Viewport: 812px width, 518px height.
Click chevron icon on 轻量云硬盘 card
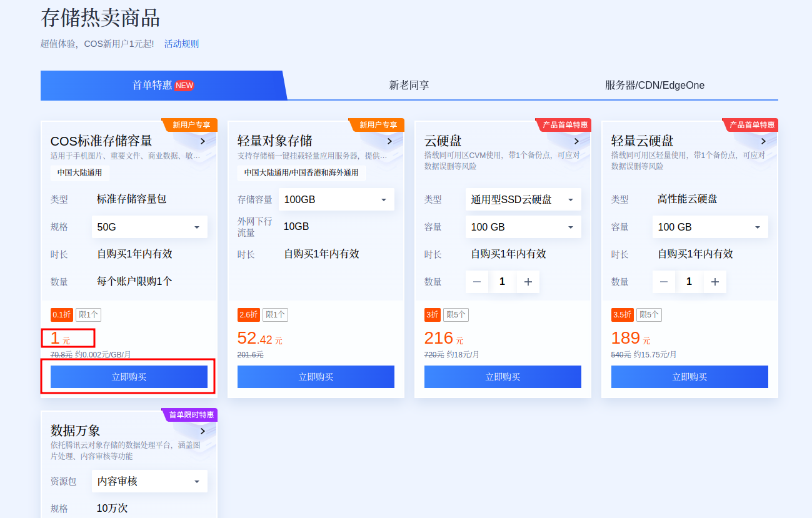[763, 141]
